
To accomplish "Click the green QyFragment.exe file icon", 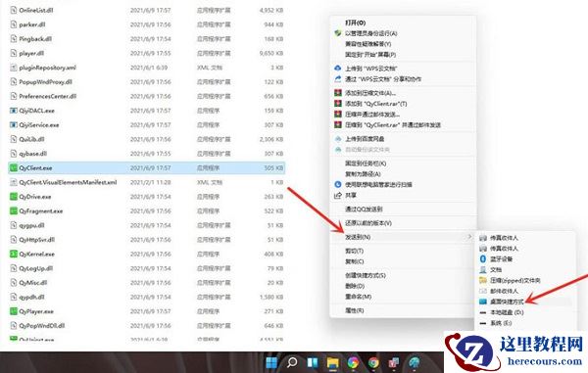I will click(x=14, y=211).
